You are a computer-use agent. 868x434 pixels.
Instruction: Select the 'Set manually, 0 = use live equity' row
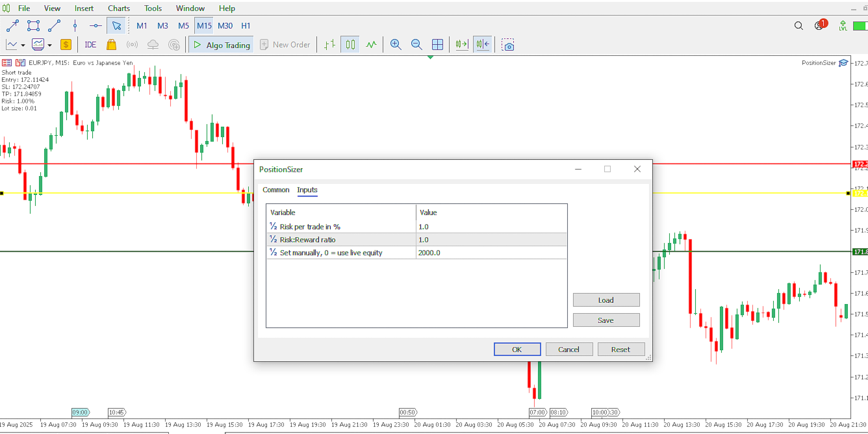coord(416,253)
